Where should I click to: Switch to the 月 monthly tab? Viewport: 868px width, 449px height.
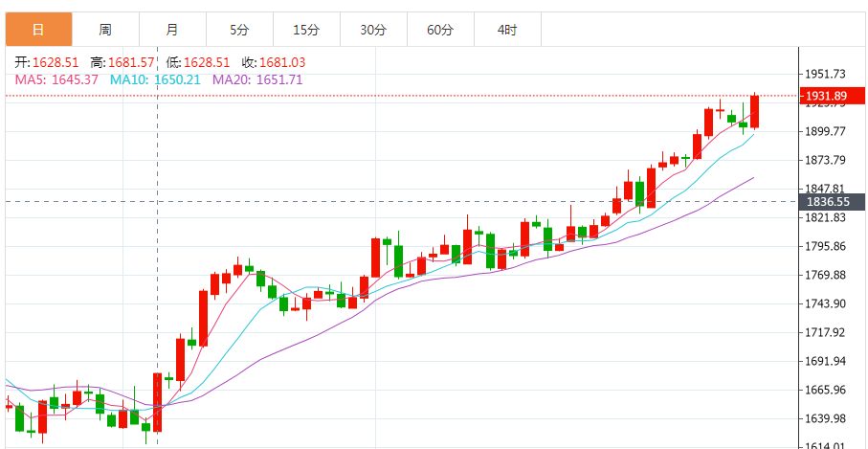tap(172, 30)
